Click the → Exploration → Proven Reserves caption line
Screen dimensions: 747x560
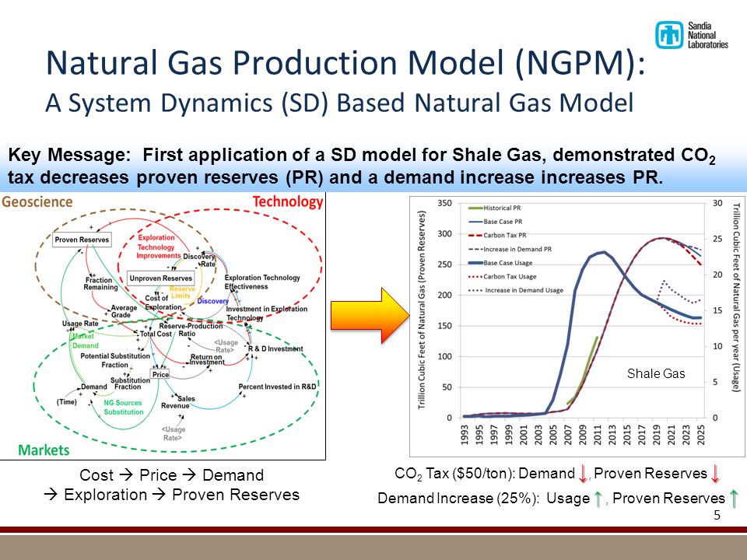(x=171, y=495)
